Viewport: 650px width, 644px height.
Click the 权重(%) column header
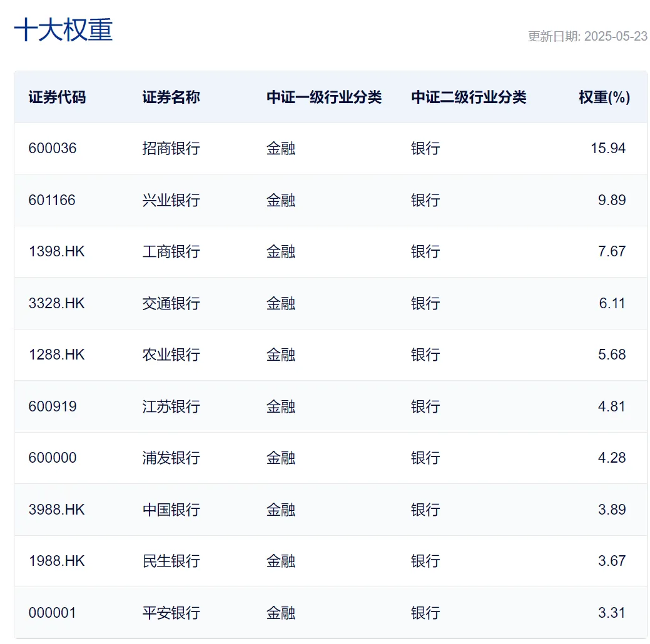[x=604, y=98]
